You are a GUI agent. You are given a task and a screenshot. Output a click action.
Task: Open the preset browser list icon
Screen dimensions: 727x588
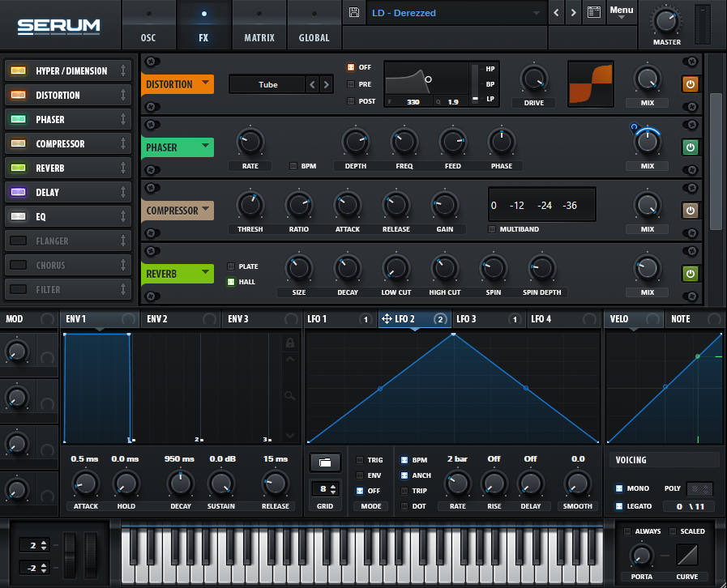click(594, 12)
